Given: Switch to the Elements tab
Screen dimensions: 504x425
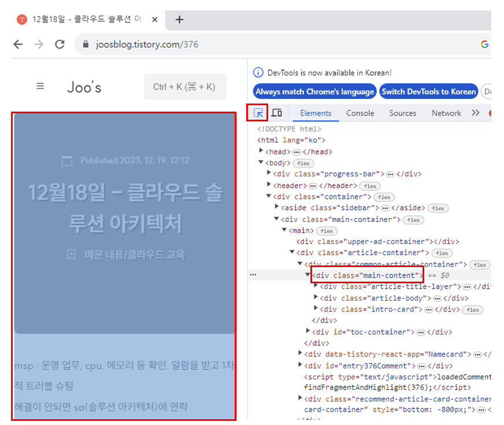Looking at the screenshot, I should 316,113.
